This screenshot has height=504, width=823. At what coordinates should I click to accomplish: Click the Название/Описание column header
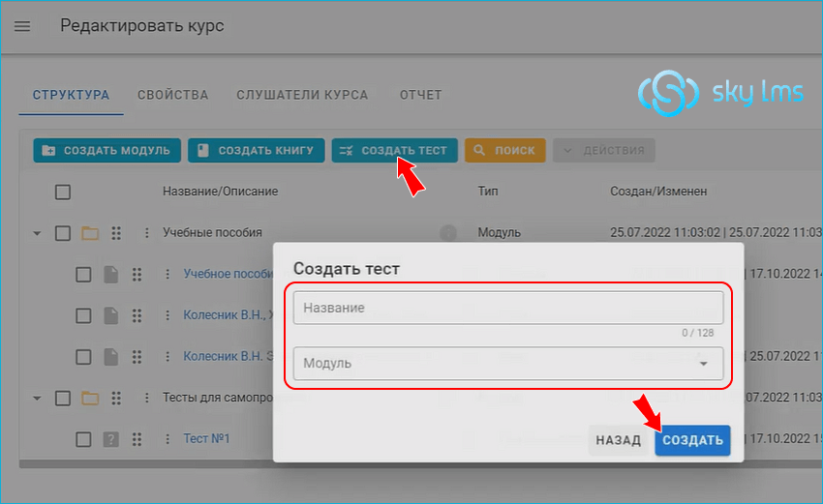(x=221, y=192)
